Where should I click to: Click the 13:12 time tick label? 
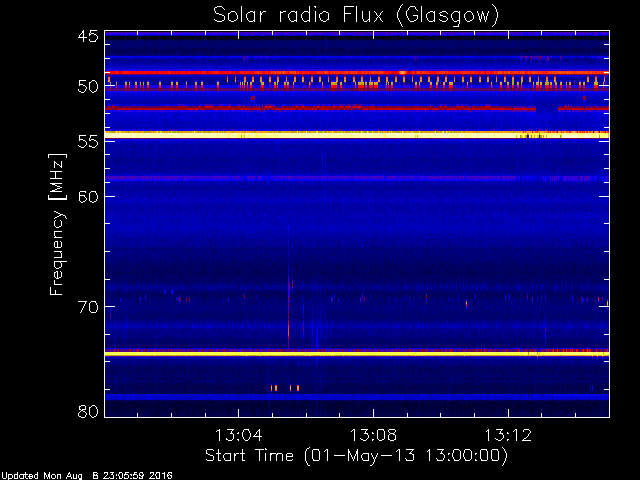tap(508, 435)
